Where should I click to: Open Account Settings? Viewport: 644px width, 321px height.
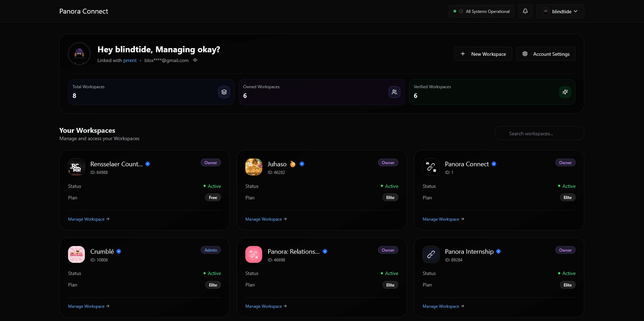point(546,54)
